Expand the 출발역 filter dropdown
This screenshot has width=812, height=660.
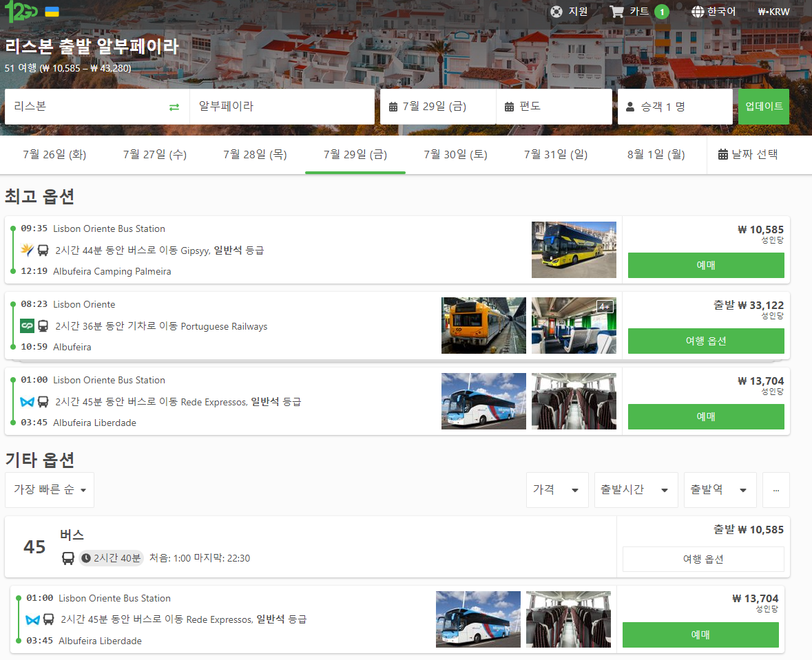(x=720, y=490)
